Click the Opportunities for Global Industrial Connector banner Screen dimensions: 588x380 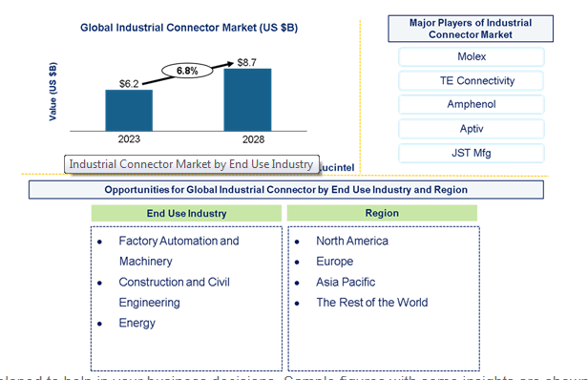286,190
